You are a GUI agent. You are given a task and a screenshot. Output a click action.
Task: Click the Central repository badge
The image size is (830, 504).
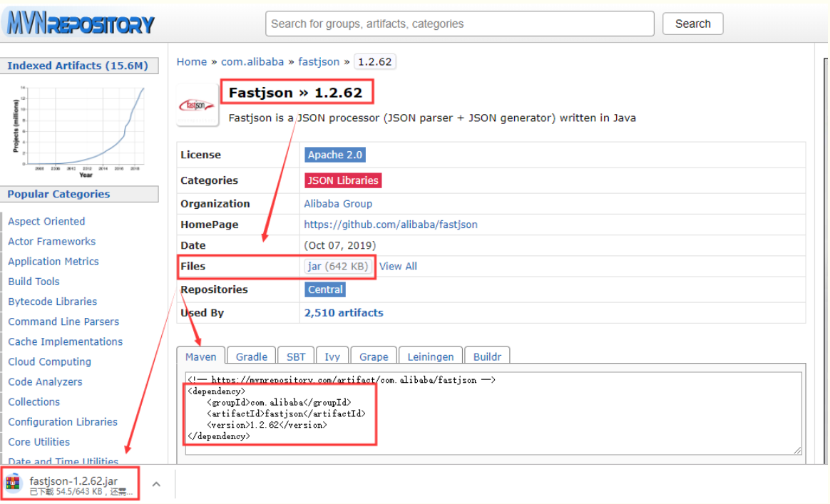pyautogui.click(x=325, y=289)
